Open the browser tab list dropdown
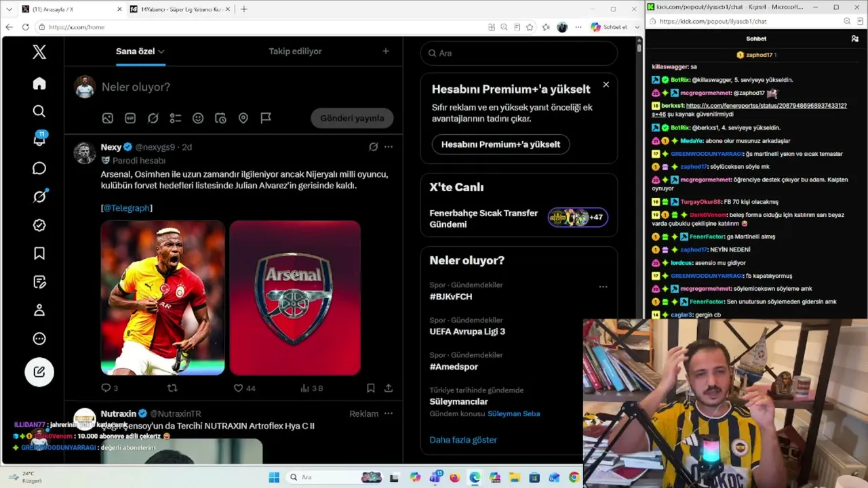Viewport: 868px width, 488px height. pyautogui.click(x=9, y=9)
